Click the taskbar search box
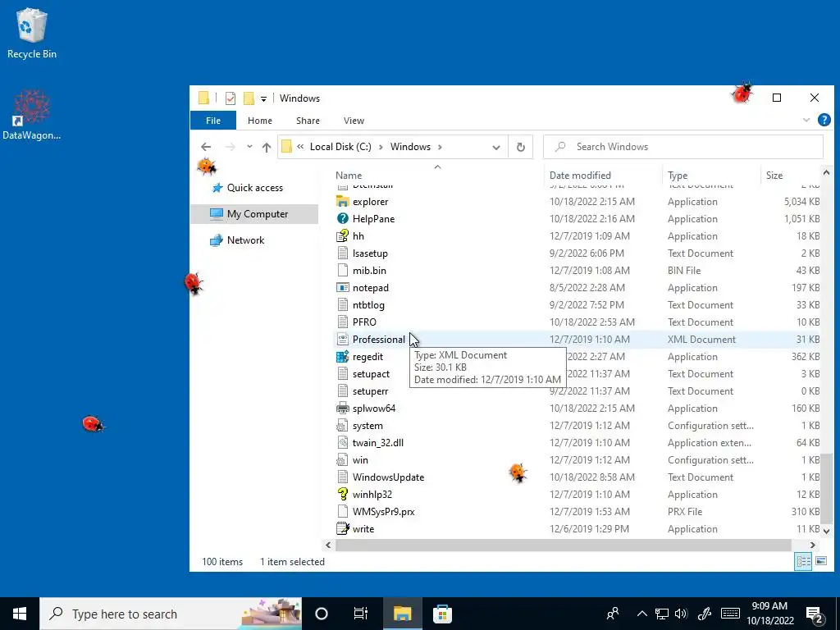The width and height of the screenshot is (840, 630). (171, 614)
